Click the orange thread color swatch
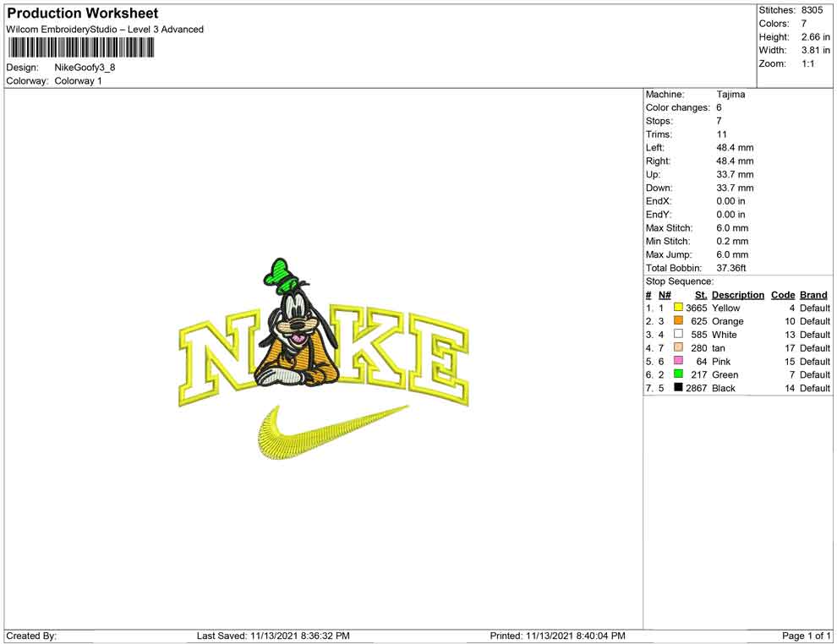Screen dimensions: 837x644 678,320
